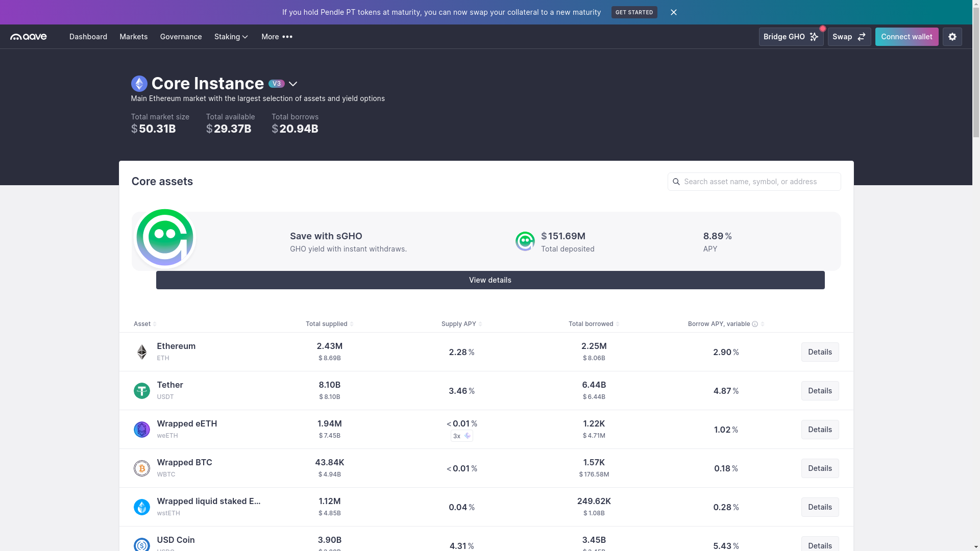Expand the Core Instance market selector chevron
The width and height of the screenshot is (980, 551).
[x=293, y=84]
